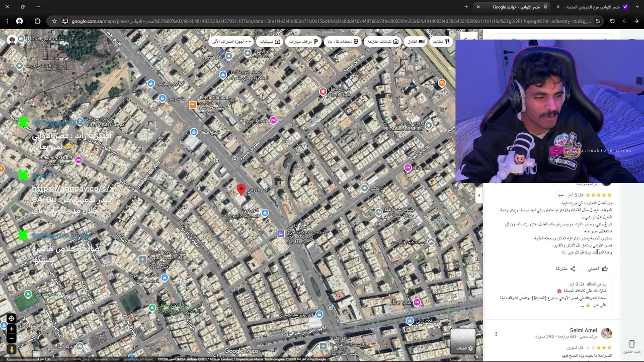Go forward in browser history
The image size is (644, 362).
(x=624, y=21)
